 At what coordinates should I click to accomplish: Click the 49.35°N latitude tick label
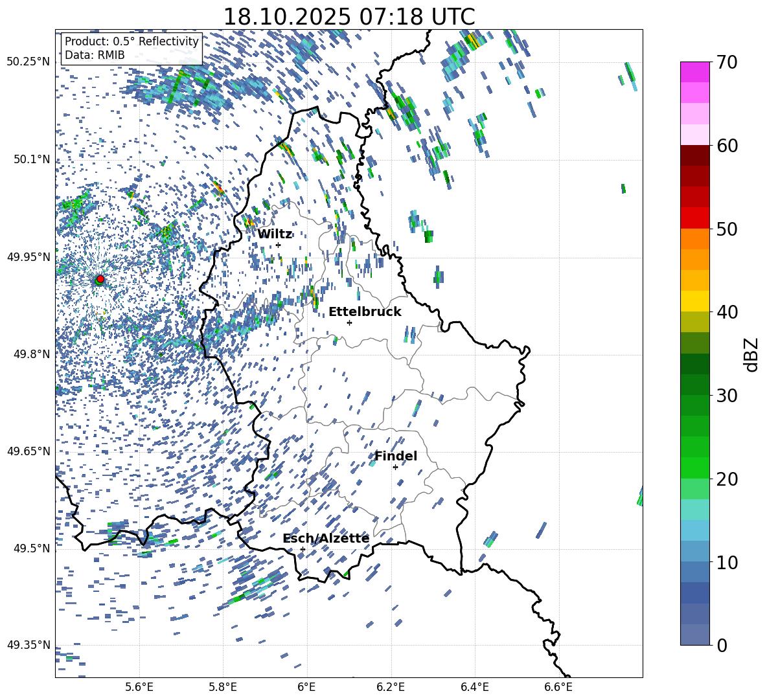[28, 645]
